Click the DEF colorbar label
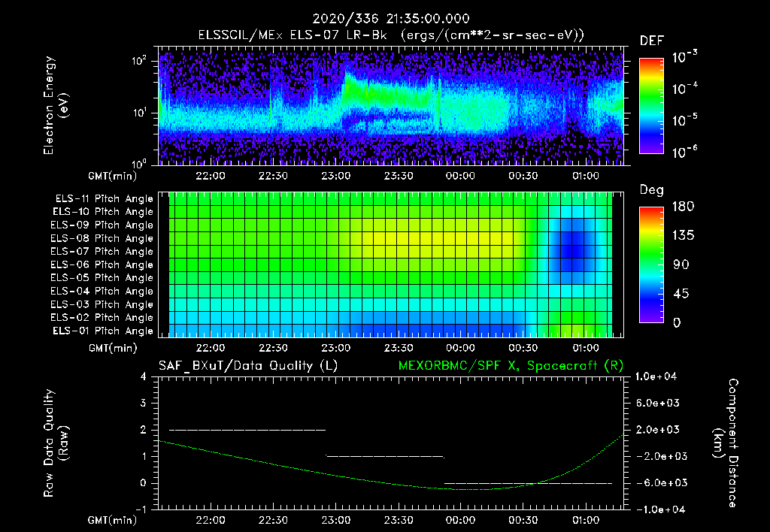770x532 pixels. pyautogui.click(x=652, y=41)
